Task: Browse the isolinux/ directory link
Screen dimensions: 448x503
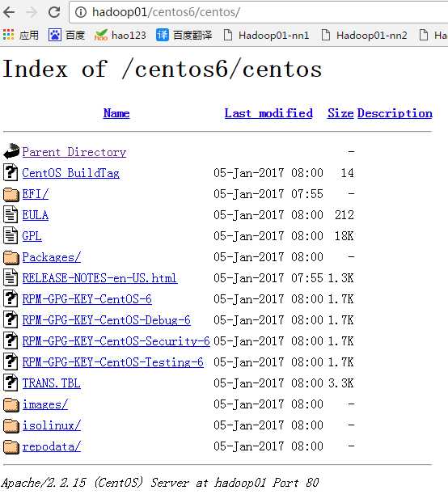Action: (x=51, y=425)
